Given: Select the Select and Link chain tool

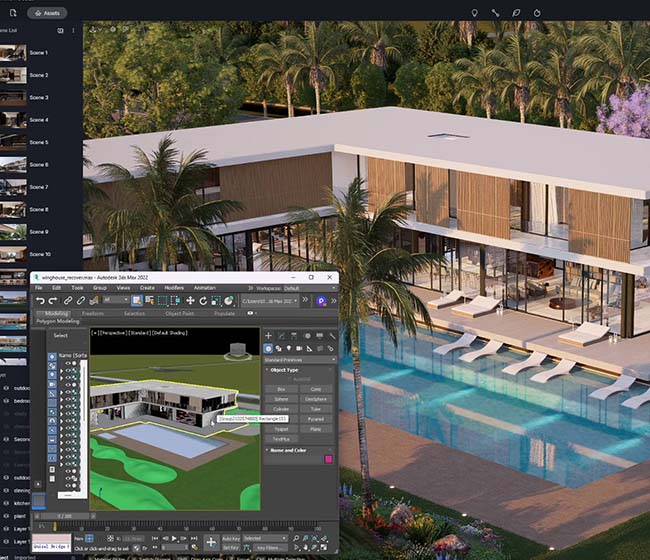Looking at the screenshot, I should 68,301.
